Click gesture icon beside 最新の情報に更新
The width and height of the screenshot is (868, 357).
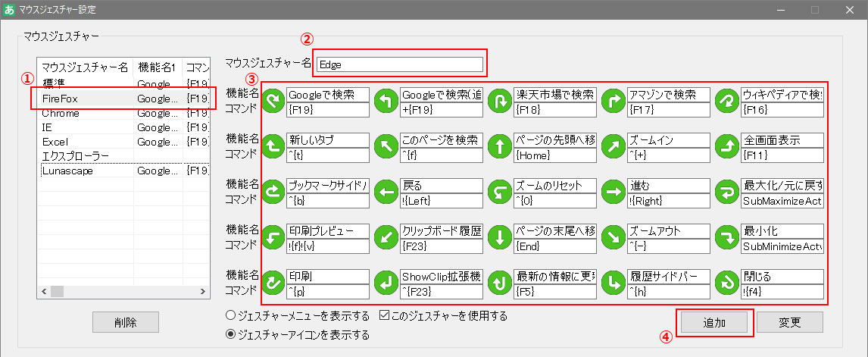point(501,283)
